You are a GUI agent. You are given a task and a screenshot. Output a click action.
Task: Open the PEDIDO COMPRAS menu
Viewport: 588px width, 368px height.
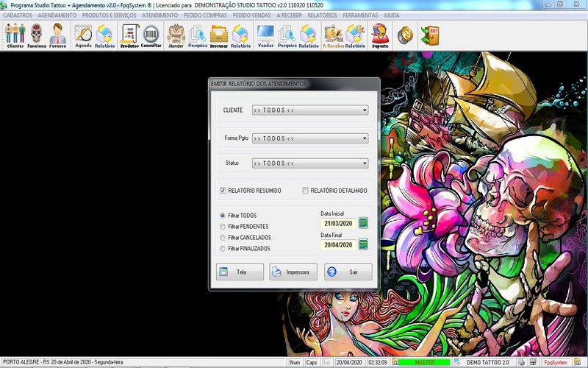tap(205, 15)
